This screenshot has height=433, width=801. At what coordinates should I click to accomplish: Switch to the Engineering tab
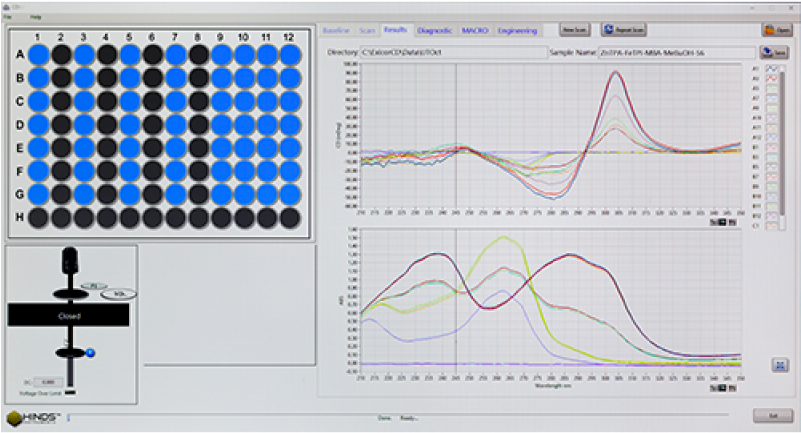(x=516, y=30)
